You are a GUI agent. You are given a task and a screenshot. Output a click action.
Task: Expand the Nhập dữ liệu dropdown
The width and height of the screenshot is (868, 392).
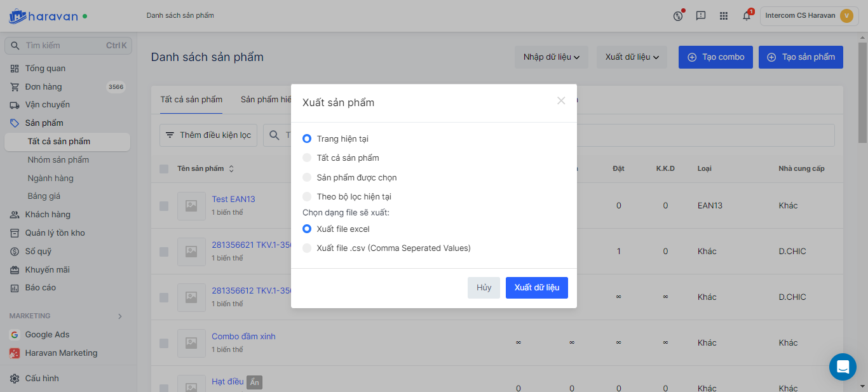[x=552, y=57]
